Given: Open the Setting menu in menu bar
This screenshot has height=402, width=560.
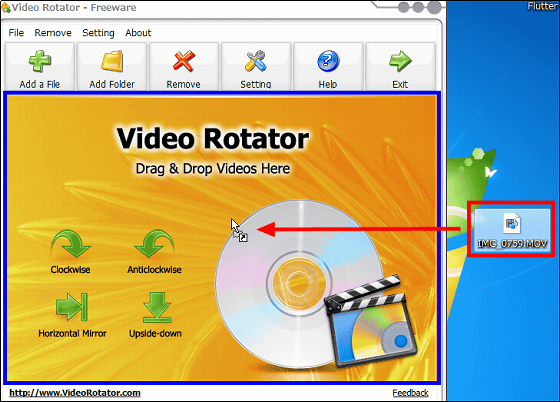Looking at the screenshot, I should pos(98,33).
